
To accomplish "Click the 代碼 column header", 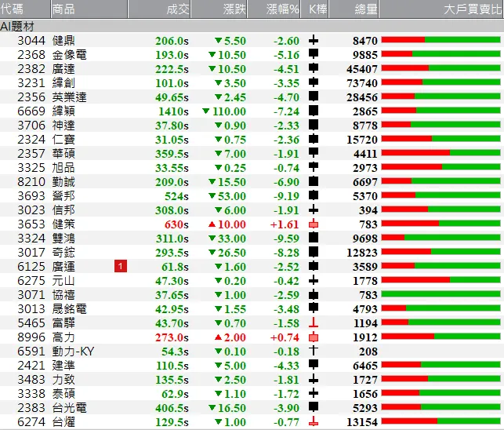I will (x=25, y=9).
